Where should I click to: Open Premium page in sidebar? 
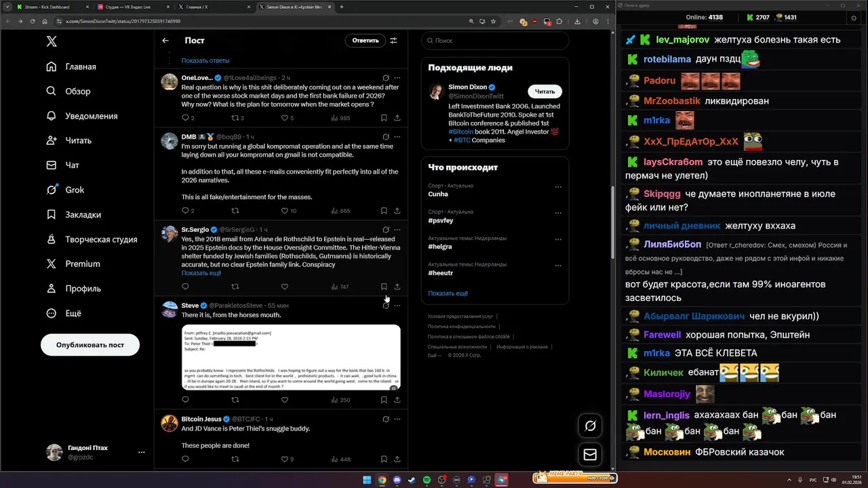point(73,264)
